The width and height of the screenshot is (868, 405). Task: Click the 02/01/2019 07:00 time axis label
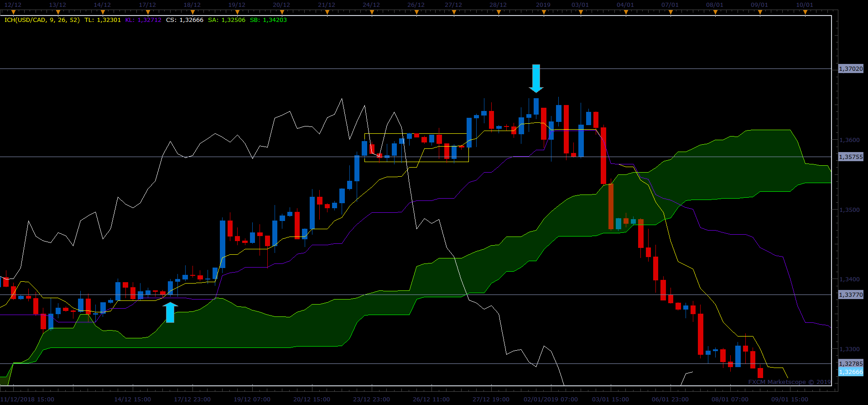tap(551, 399)
